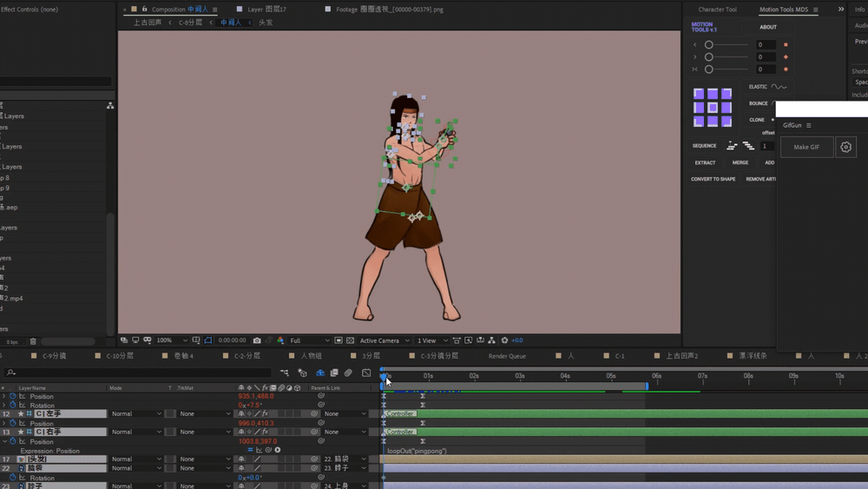Open the GifGun panel menu
The image size is (868, 489).
tap(809, 126)
